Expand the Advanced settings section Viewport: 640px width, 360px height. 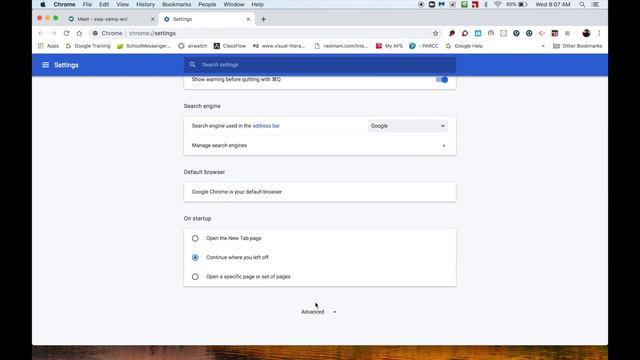pyautogui.click(x=319, y=312)
